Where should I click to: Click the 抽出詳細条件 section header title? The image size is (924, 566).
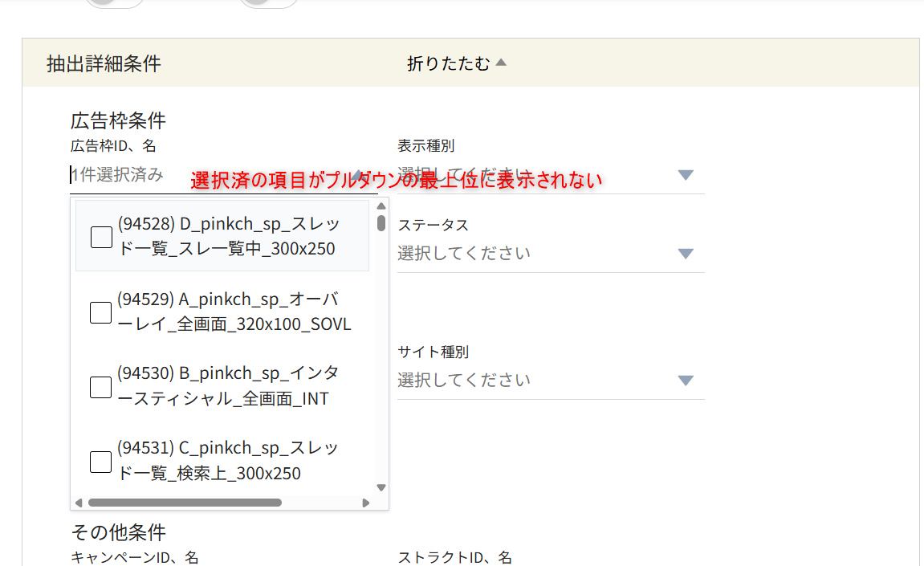[x=104, y=63]
